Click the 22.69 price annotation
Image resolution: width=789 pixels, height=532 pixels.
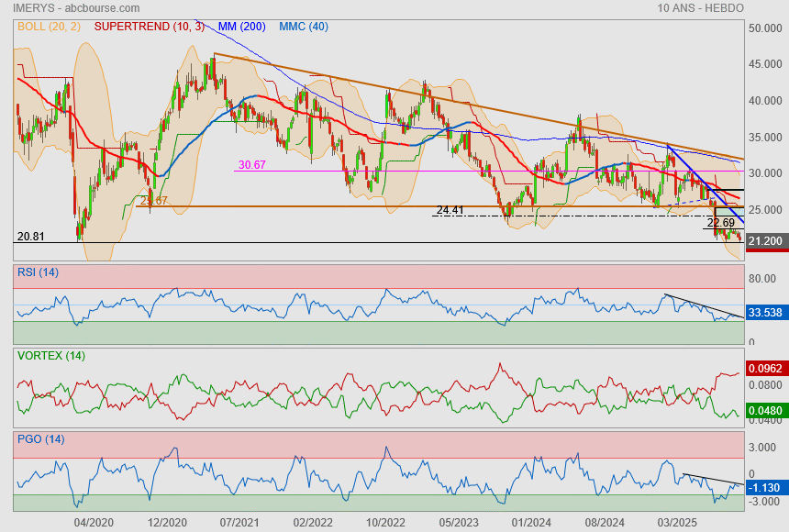coord(720,223)
